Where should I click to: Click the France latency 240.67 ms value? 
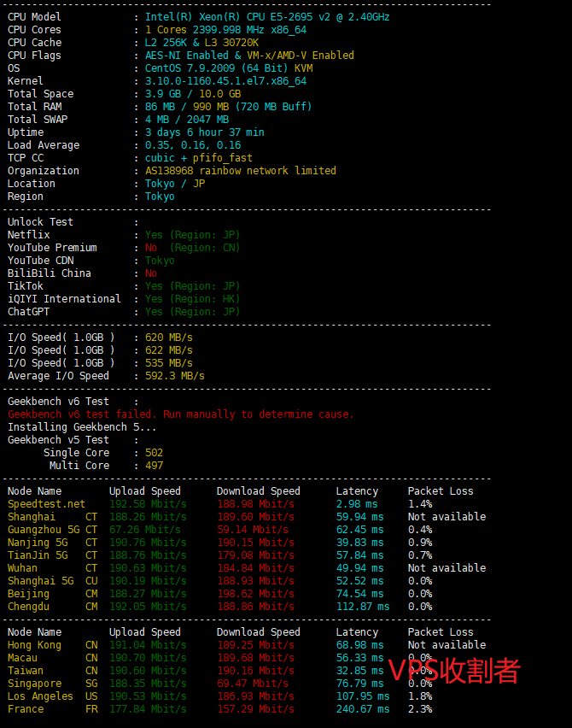coord(362,709)
